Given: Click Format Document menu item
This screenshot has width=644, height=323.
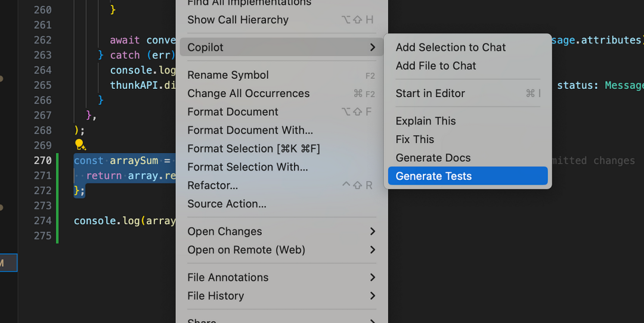Looking at the screenshot, I should click(233, 111).
